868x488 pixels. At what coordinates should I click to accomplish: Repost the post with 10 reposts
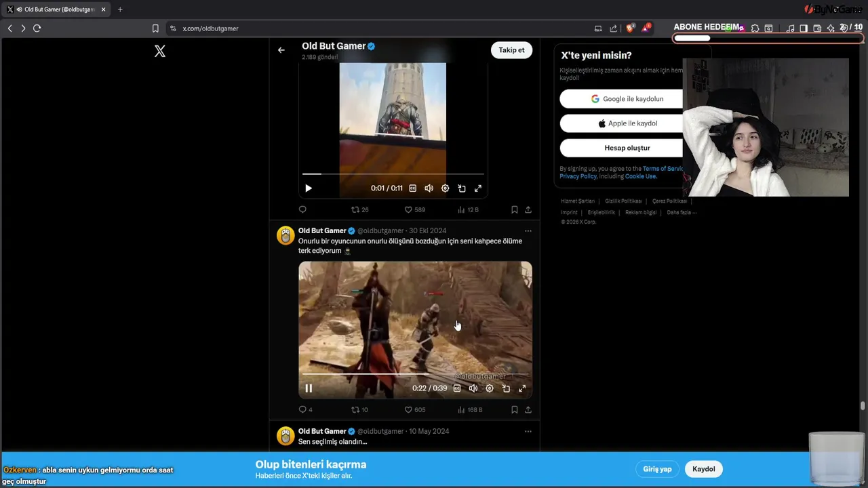pos(359,410)
